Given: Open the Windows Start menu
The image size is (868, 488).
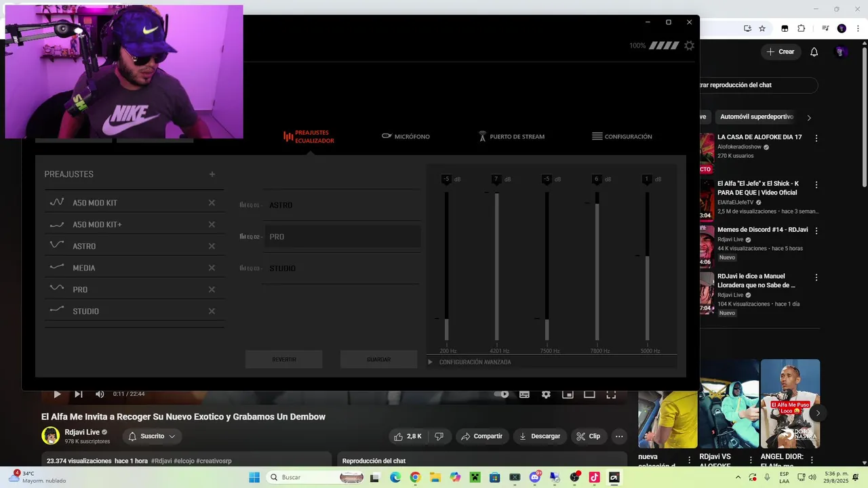Looking at the screenshot, I should click(254, 477).
